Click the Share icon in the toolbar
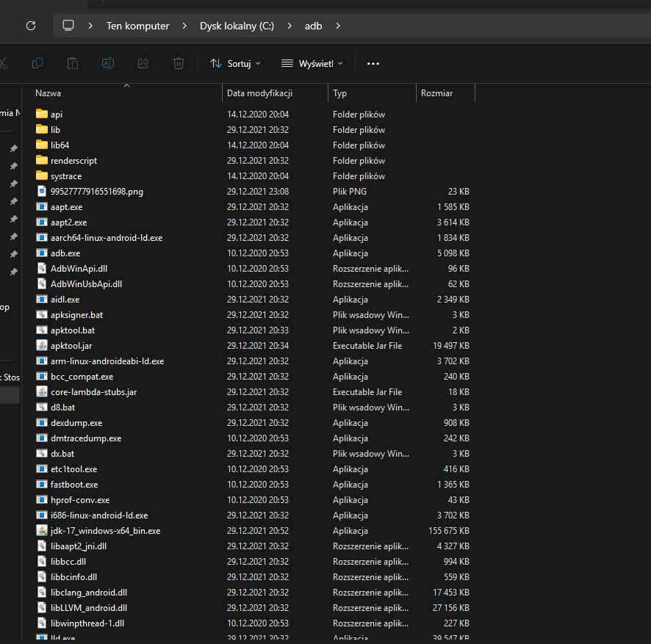Image resolution: width=651 pixels, height=644 pixels. pyautogui.click(x=143, y=64)
